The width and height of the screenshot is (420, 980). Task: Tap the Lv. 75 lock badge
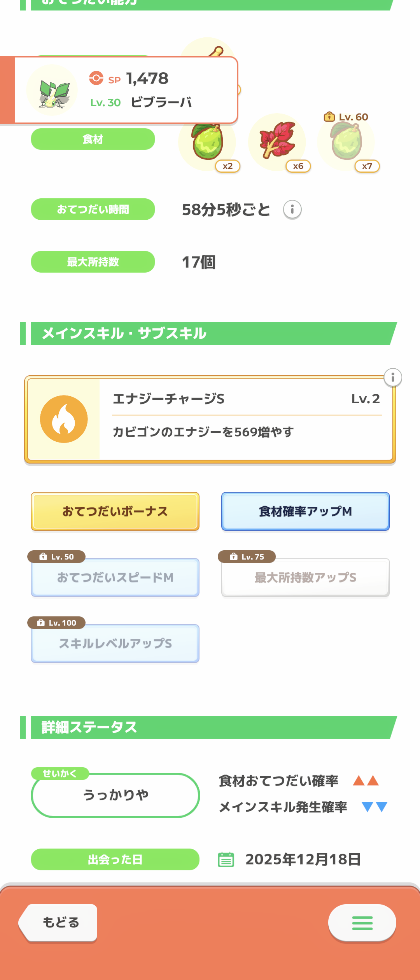247,557
